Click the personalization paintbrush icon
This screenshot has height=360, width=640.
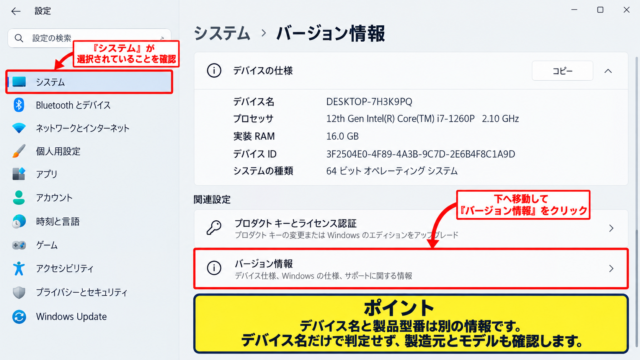pos(19,151)
